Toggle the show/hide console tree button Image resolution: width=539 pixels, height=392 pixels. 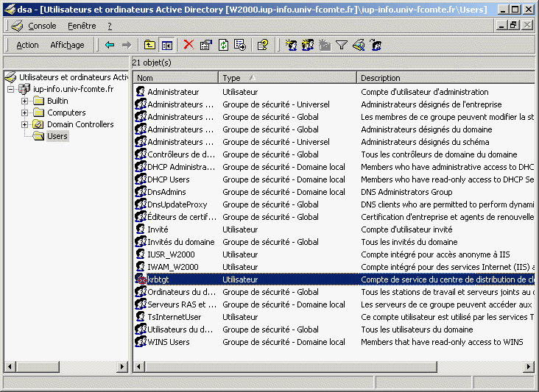(x=167, y=45)
